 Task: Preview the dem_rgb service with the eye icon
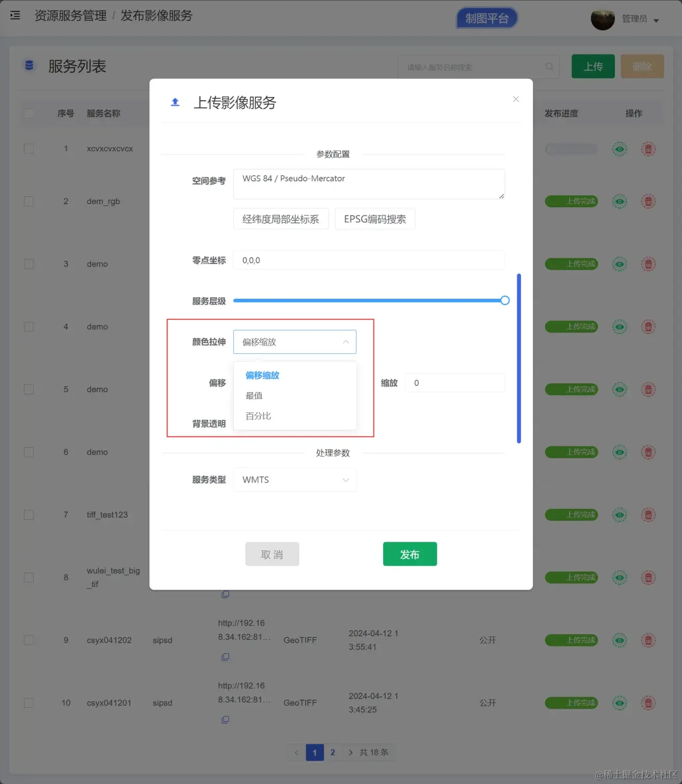coord(619,201)
